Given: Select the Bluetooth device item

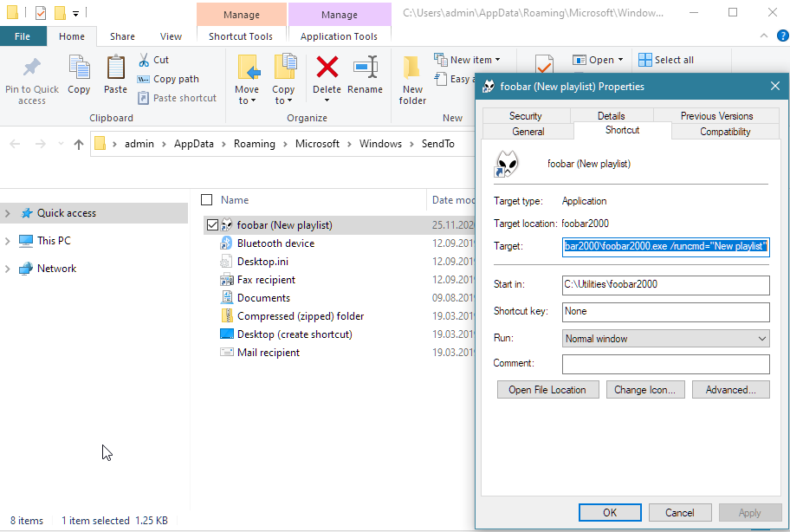Looking at the screenshot, I should pyautogui.click(x=275, y=243).
